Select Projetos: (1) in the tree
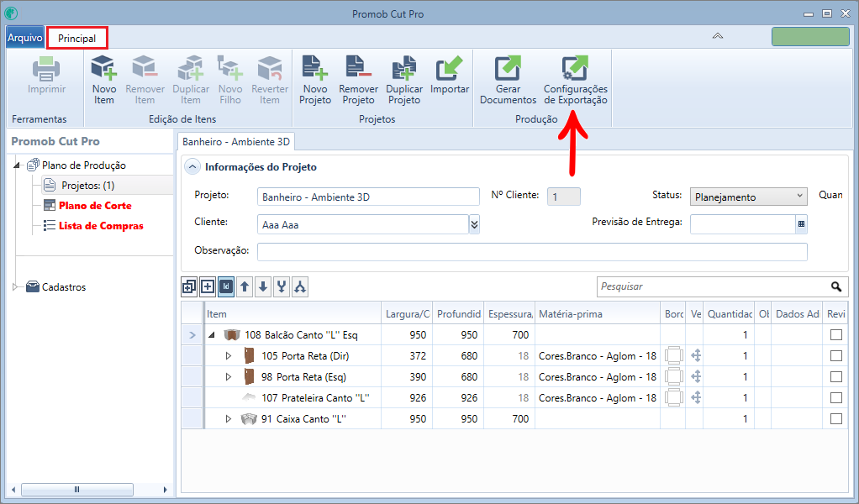 coord(87,186)
